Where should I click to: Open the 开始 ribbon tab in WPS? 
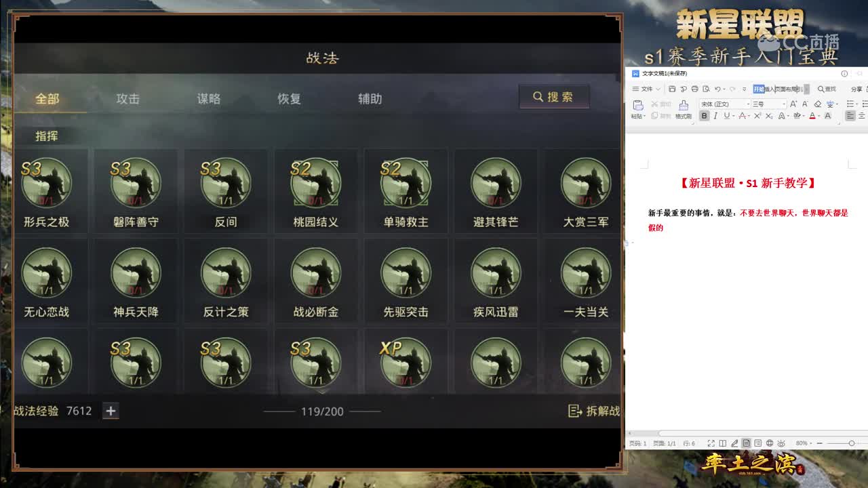(759, 89)
